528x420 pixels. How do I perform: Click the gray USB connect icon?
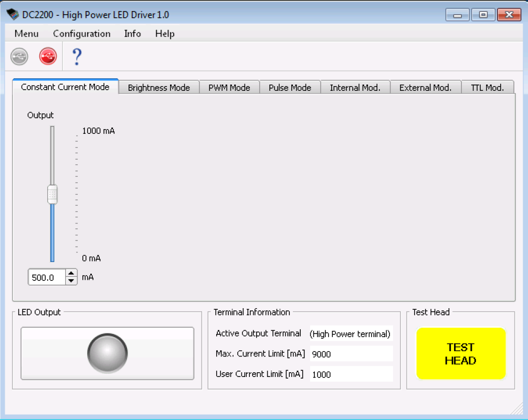pyautogui.click(x=19, y=56)
